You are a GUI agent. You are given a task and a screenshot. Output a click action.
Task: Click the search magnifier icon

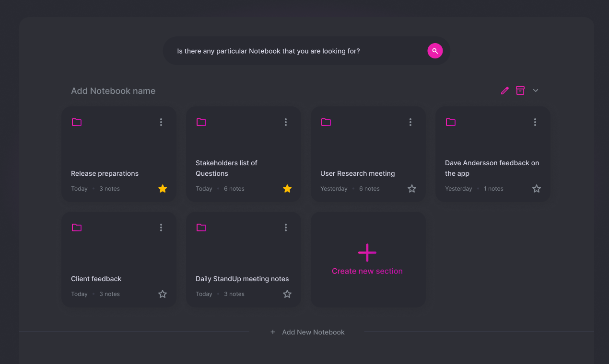pyautogui.click(x=435, y=51)
